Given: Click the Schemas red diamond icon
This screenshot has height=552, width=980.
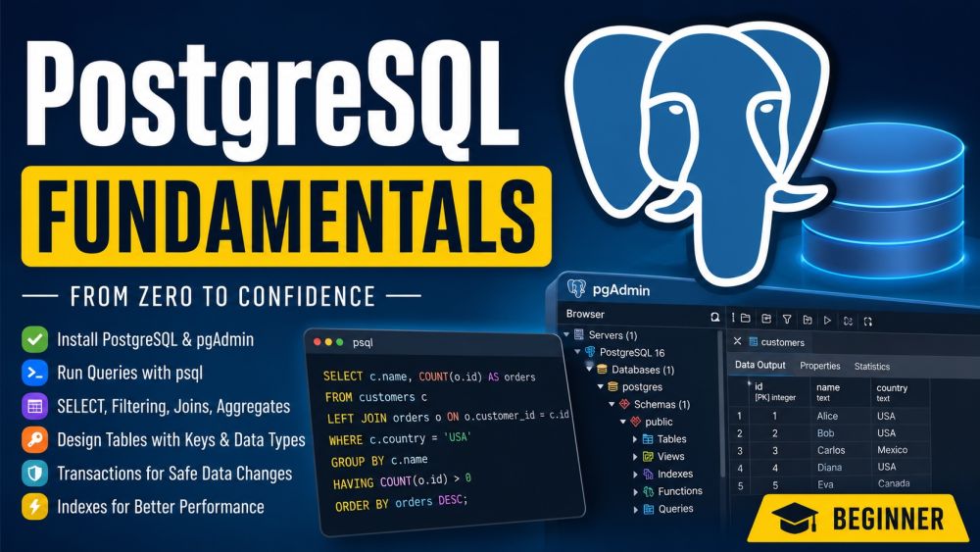Looking at the screenshot, I should (623, 404).
